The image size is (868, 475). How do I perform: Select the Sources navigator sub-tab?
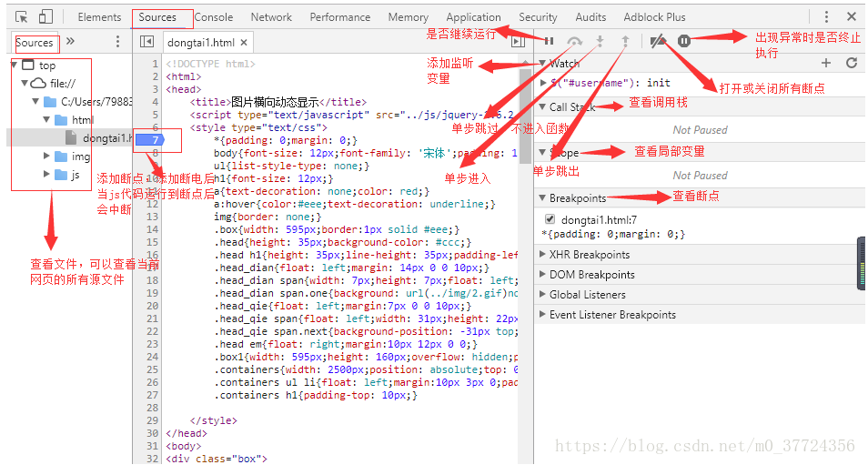(x=35, y=43)
